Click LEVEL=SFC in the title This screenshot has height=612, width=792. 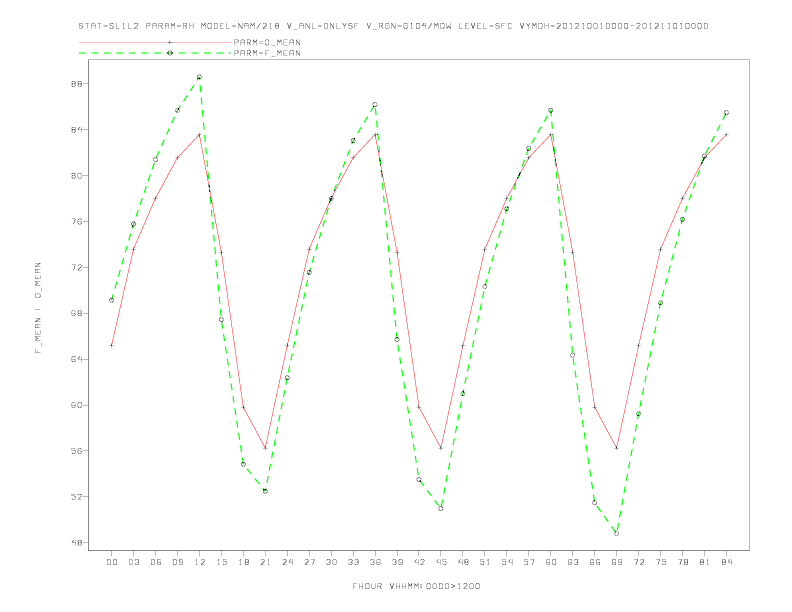point(485,26)
